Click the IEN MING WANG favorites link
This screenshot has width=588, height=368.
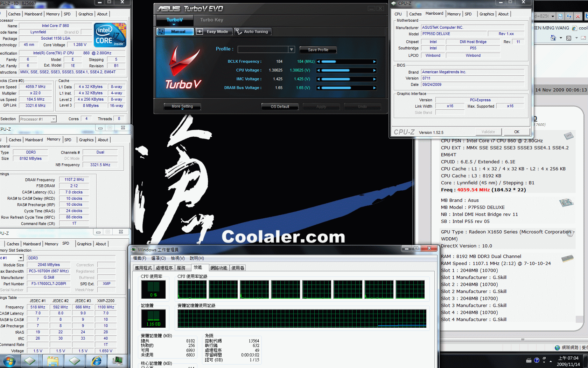(x=552, y=28)
